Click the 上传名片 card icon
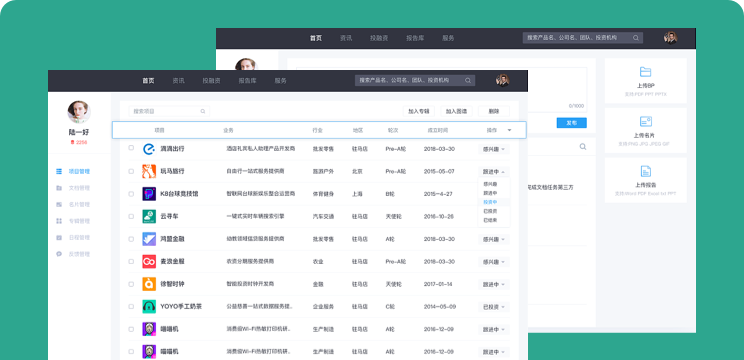This screenshot has width=744, height=360. tap(645, 121)
